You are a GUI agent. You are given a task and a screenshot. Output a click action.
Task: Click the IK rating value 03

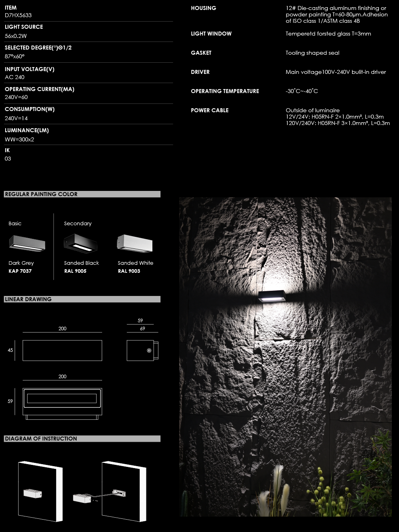[8, 159]
